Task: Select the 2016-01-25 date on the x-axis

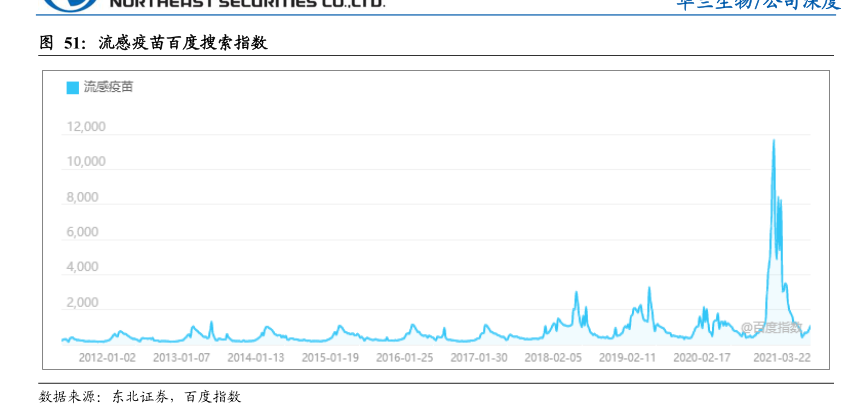Action: [x=404, y=357]
